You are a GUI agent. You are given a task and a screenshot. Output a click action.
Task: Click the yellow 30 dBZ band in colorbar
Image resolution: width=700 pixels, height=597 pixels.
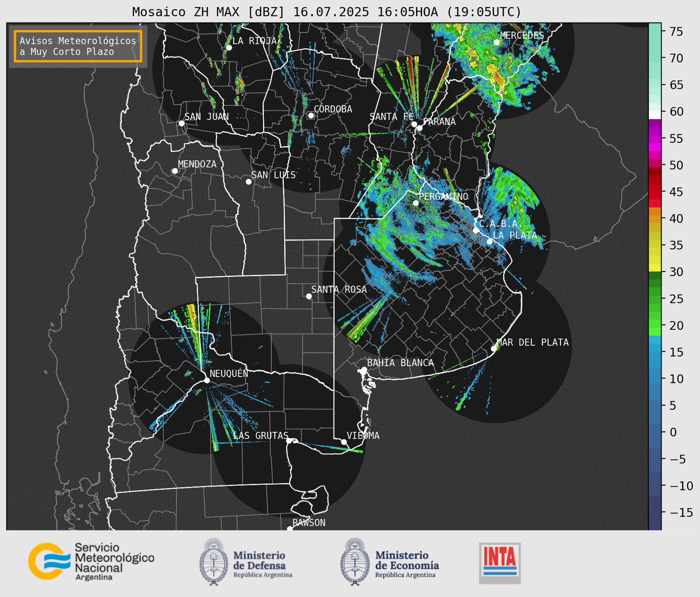655,268
